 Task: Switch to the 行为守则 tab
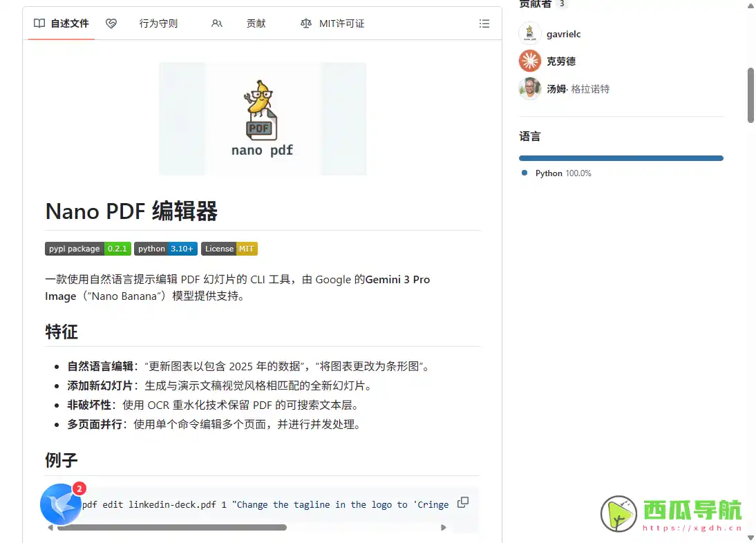pyautogui.click(x=158, y=23)
